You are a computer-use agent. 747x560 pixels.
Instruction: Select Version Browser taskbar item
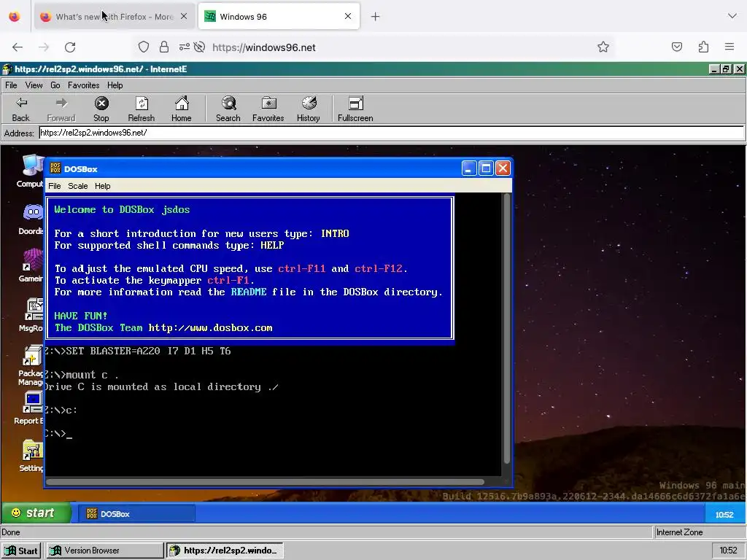[105, 551]
